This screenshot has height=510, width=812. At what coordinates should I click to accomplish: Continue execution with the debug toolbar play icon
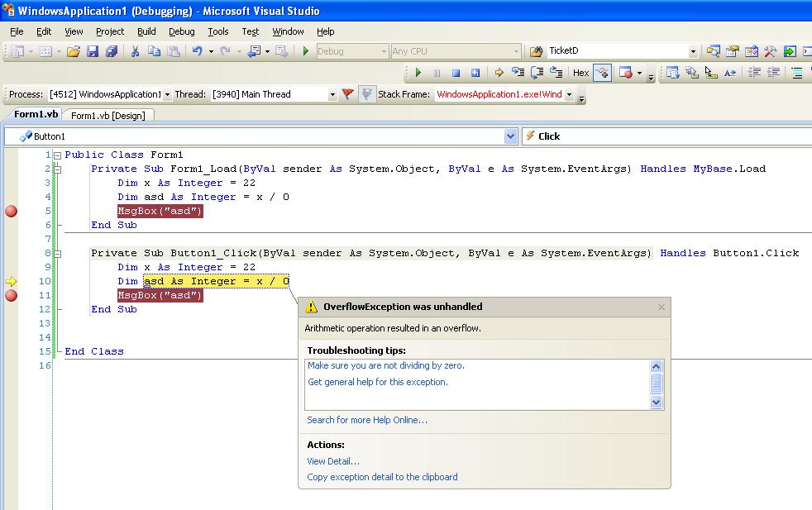pos(418,73)
